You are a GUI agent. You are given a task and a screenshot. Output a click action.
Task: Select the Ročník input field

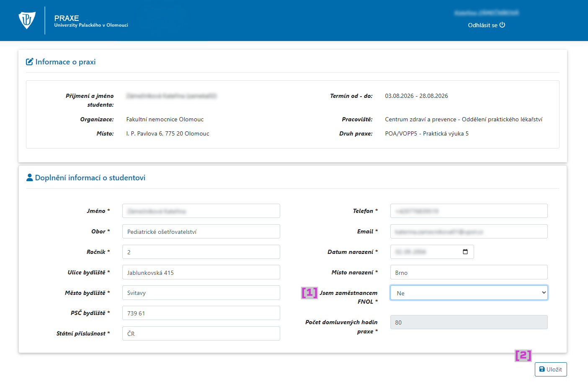tap(201, 252)
